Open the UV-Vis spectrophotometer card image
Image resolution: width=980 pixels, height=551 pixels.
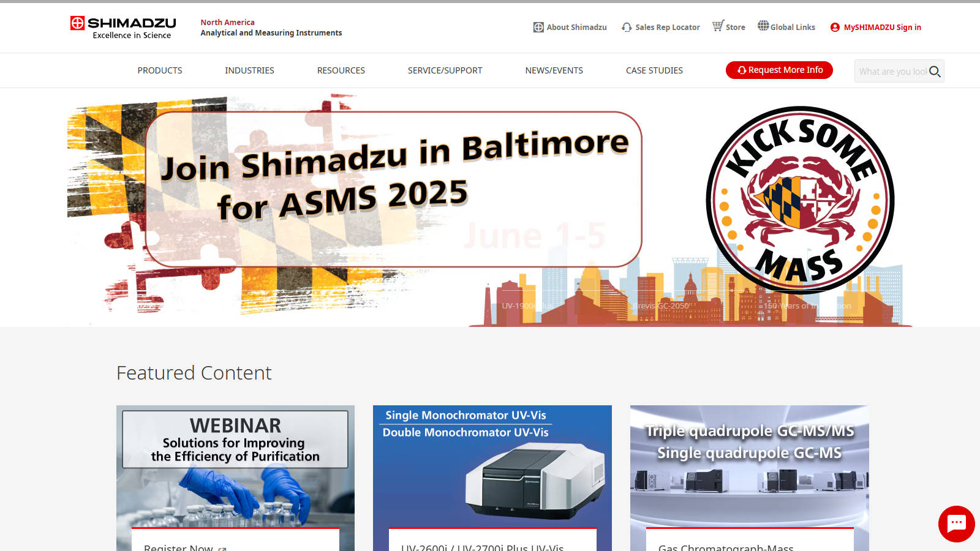pos(492,465)
